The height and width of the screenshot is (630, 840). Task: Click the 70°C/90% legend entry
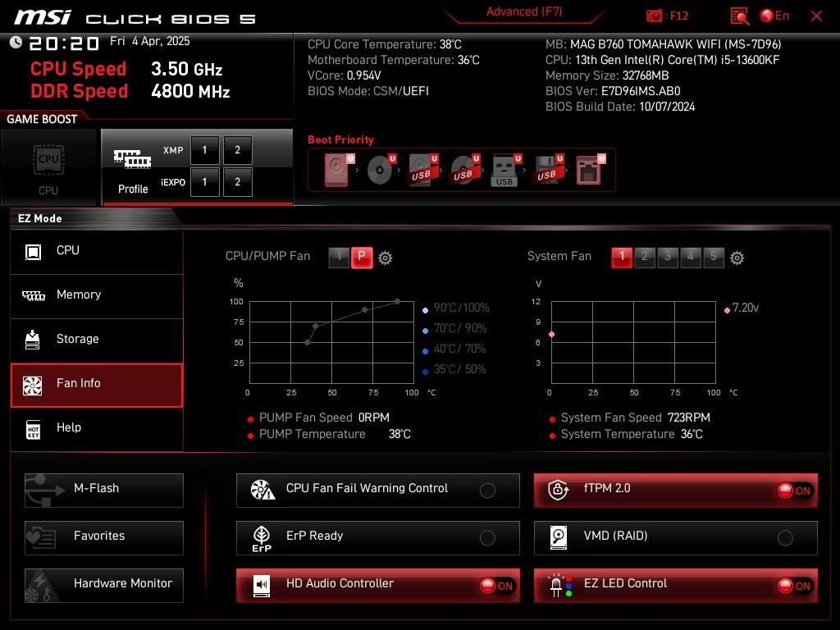pyautogui.click(x=454, y=328)
